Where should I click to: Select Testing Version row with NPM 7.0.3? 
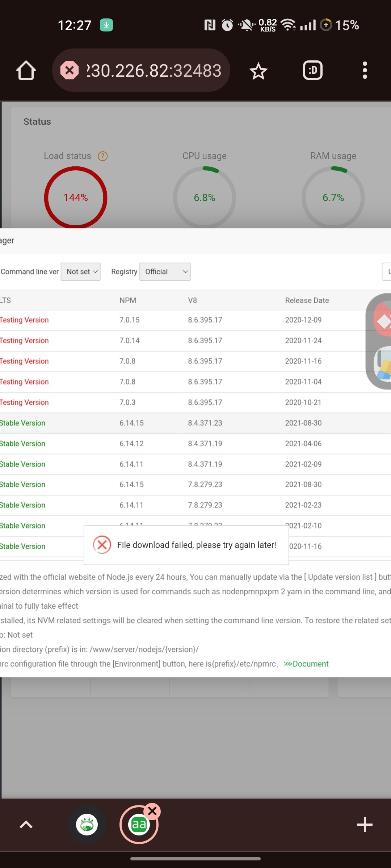(195, 403)
